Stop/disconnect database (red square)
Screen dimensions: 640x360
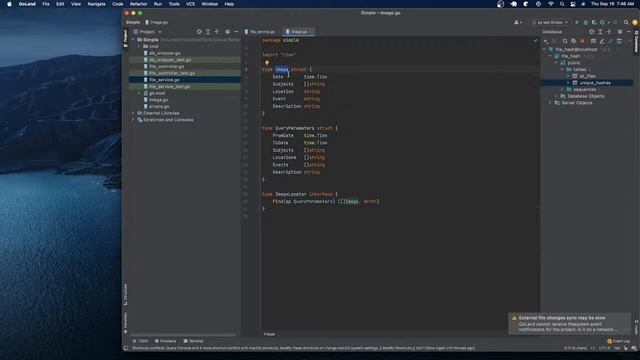[582, 41]
